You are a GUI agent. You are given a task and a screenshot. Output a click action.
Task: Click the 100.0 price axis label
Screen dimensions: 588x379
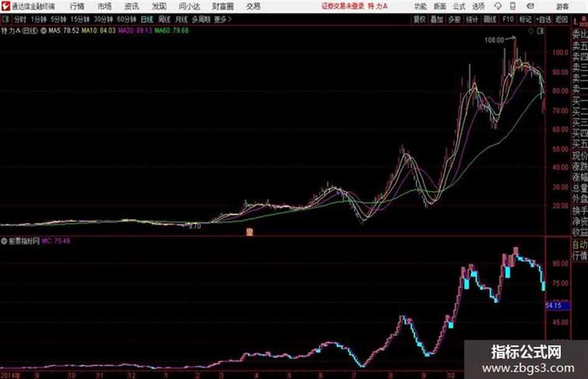coord(560,52)
